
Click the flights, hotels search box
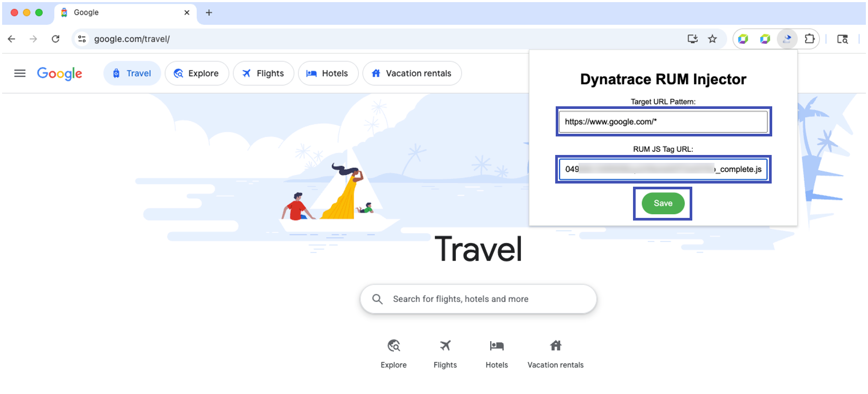[x=478, y=299]
